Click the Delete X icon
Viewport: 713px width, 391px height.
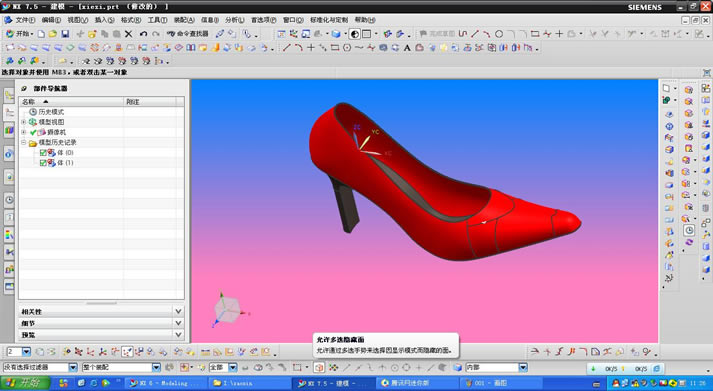[129, 34]
